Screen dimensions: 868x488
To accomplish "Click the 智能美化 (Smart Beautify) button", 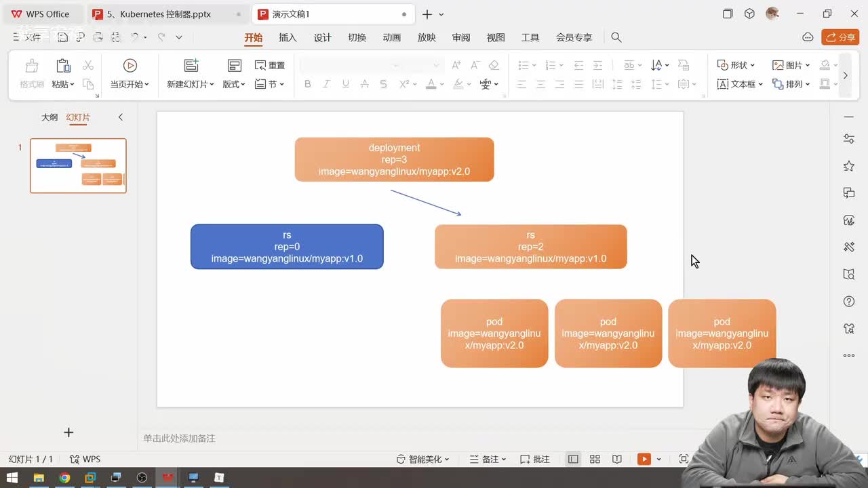I will click(423, 460).
